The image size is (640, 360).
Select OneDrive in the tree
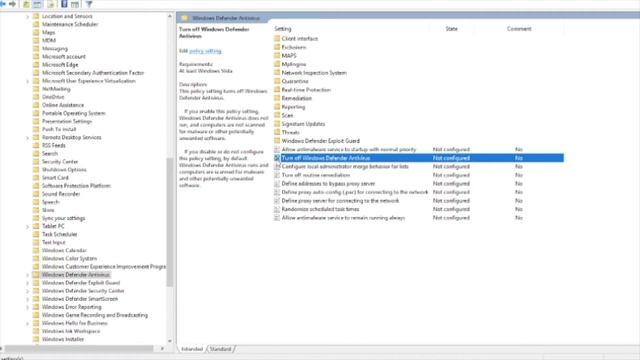(53, 97)
